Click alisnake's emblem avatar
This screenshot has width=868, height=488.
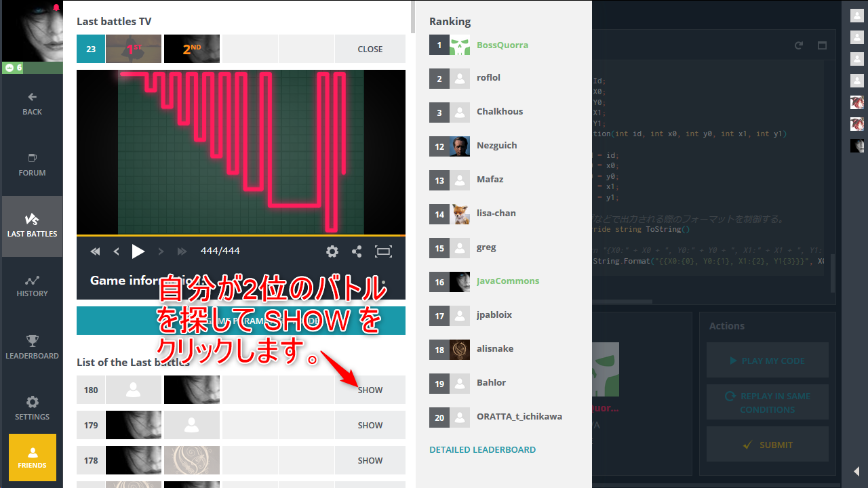click(x=460, y=350)
